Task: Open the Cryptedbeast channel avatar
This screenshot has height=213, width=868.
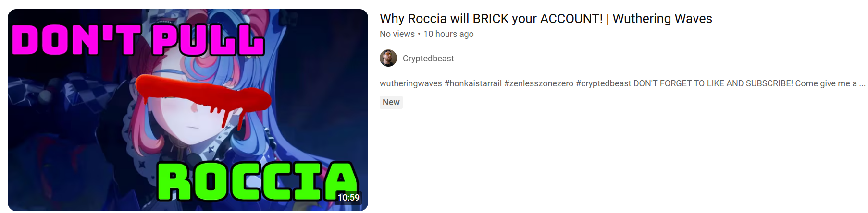Action: (388, 58)
